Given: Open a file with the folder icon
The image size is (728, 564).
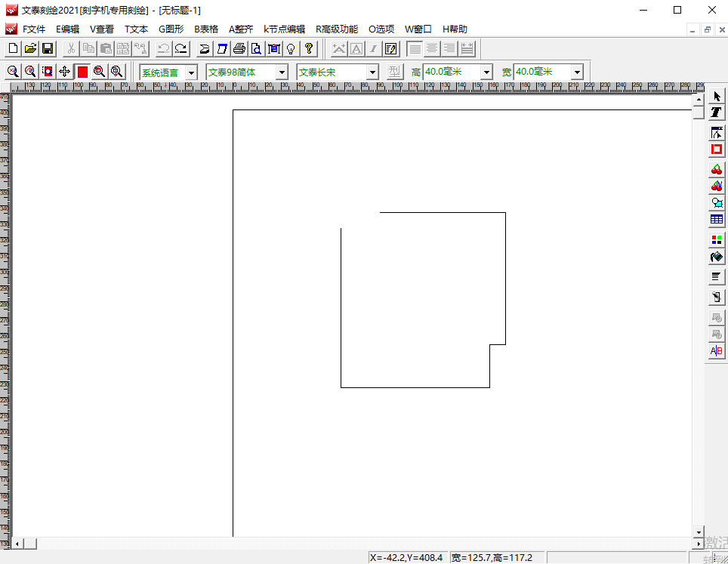Looking at the screenshot, I should 31,48.
